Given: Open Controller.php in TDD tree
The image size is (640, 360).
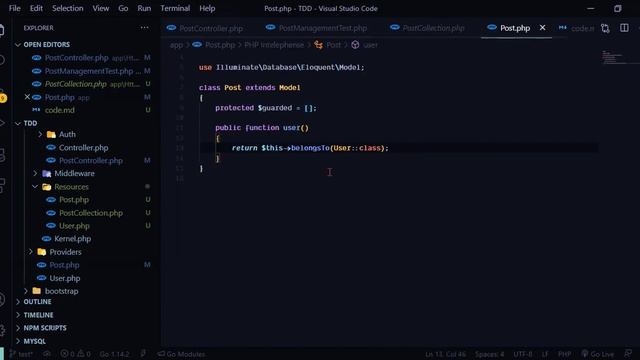Looking at the screenshot, I should [83, 148].
